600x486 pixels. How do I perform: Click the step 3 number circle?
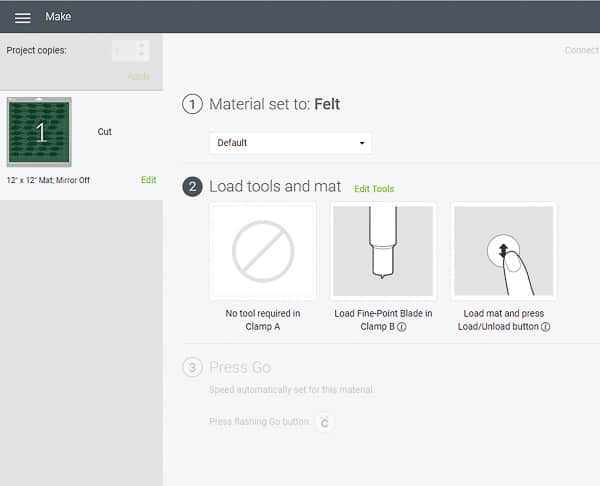pyautogui.click(x=193, y=367)
